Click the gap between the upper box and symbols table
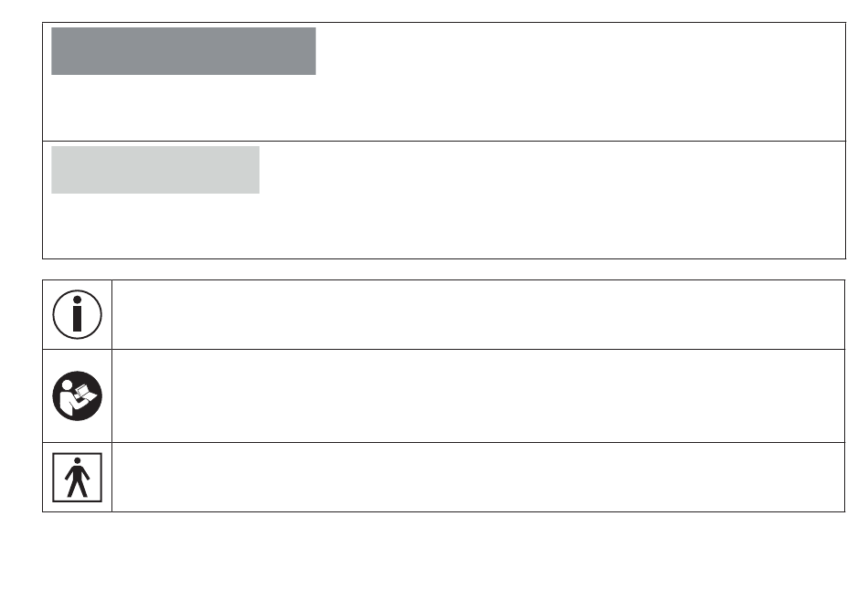Viewport: 868px width, 590px height. [x=444, y=269]
